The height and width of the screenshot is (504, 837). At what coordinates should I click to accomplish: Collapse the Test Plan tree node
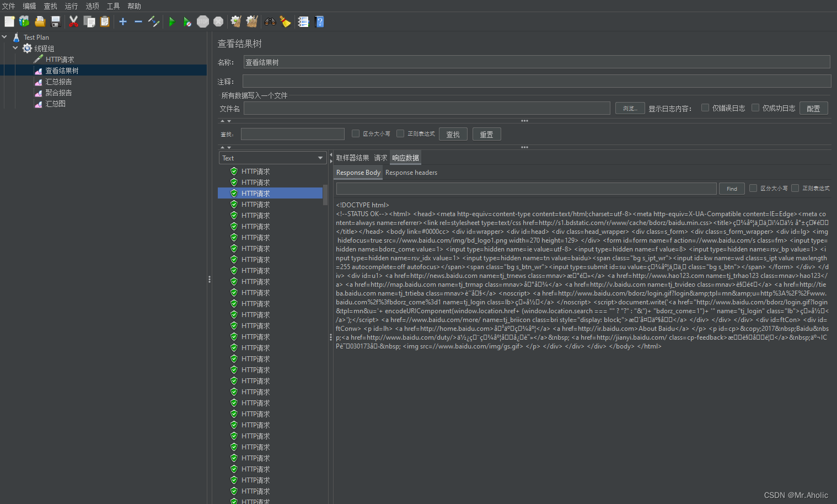pos(4,37)
